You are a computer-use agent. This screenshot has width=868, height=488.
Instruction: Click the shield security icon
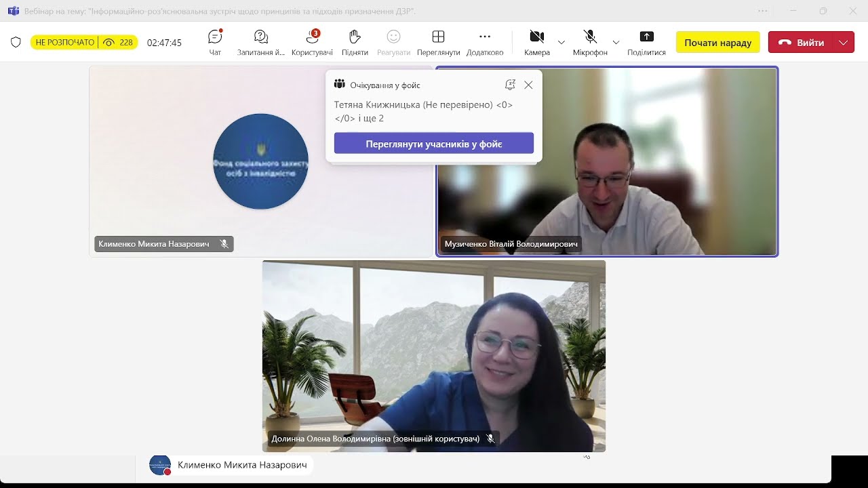point(16,42)
